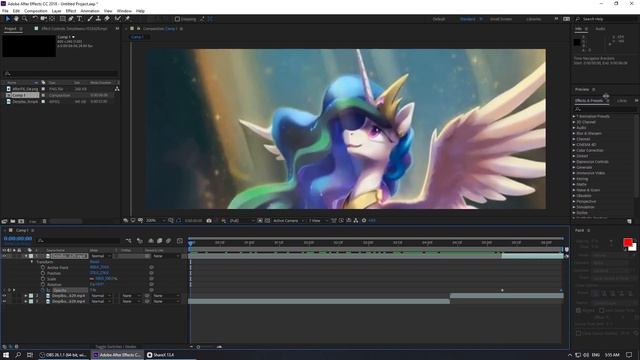640x360 pixels.
Task: Toggle visibility eye of layer 3
Action: point(4,301)
